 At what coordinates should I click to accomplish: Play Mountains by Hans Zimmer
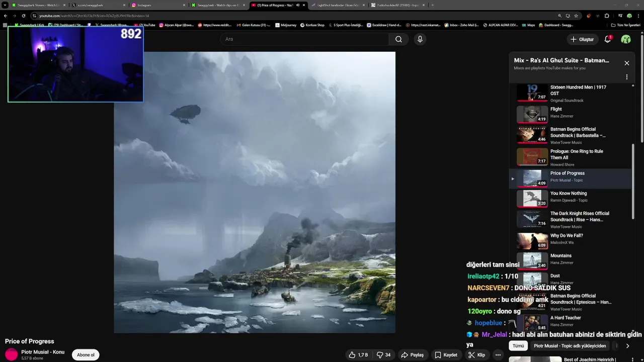(570, 260)
